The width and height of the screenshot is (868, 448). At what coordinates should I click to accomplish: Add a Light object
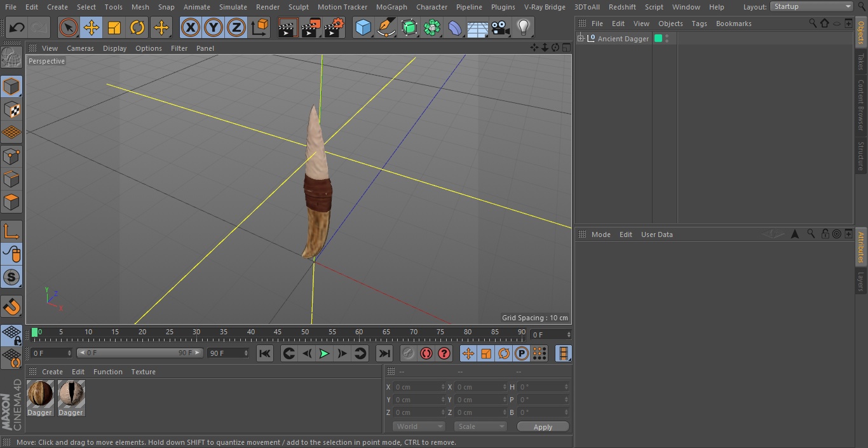tap(523, 27)
